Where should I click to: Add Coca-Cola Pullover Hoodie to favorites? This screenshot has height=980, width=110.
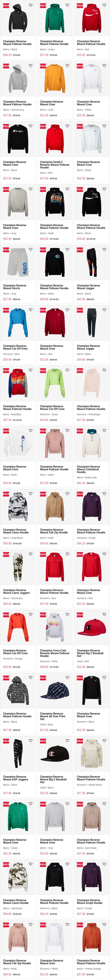tap(67, 614)
